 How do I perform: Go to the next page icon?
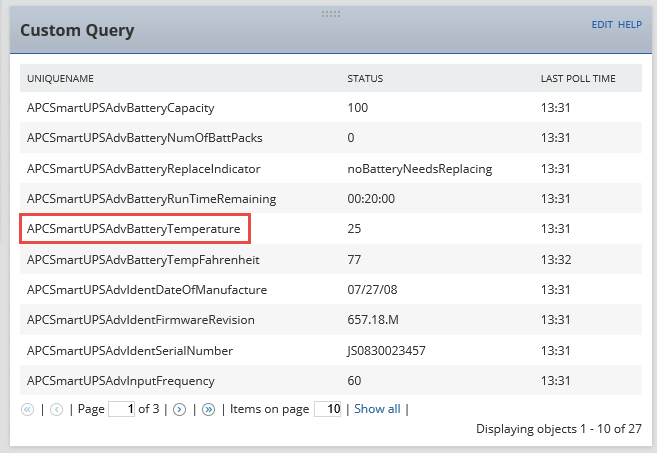tap(179, 409)
